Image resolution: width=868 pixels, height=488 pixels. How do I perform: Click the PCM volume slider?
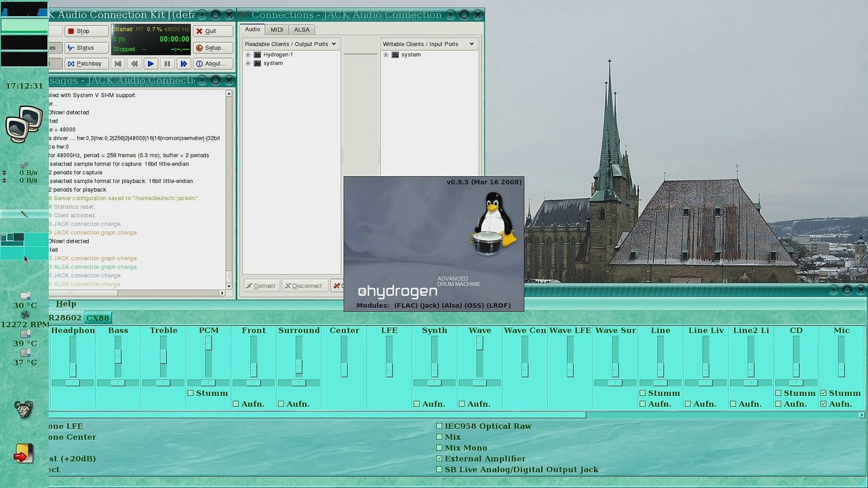pos(208,357)
